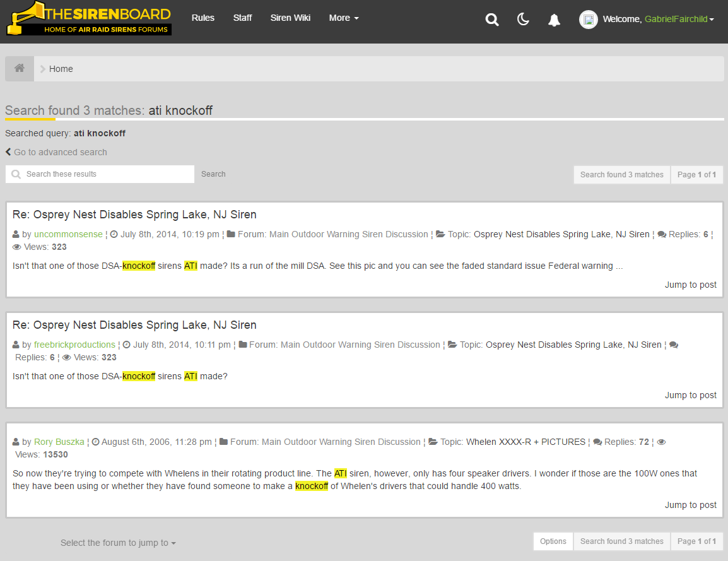
Task: Click Jump to post for uncommonsense's result
Action: point(690,285)
